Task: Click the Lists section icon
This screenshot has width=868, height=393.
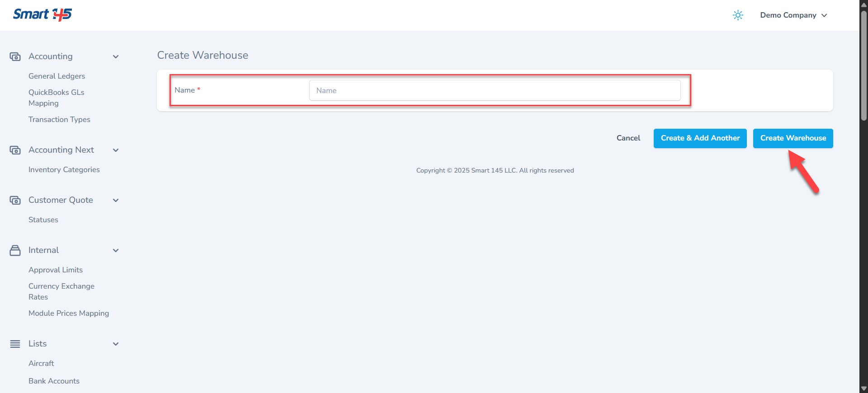Action: pyautogui.click(x=15, y=344)
